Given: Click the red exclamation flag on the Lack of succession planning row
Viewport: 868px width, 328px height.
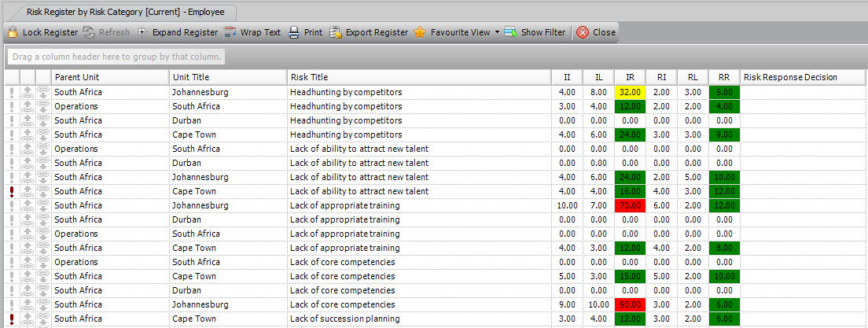Looking at the screenshot, I should point(12,319).
